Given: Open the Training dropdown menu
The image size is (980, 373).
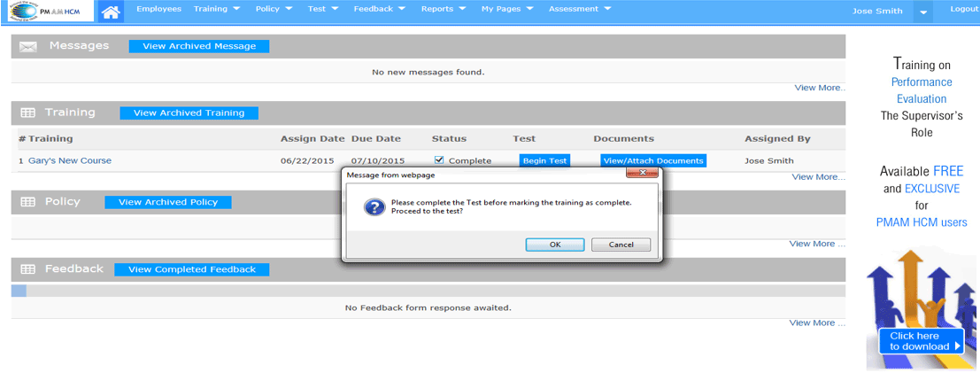Looking at the screenshot, I should 217,9.
